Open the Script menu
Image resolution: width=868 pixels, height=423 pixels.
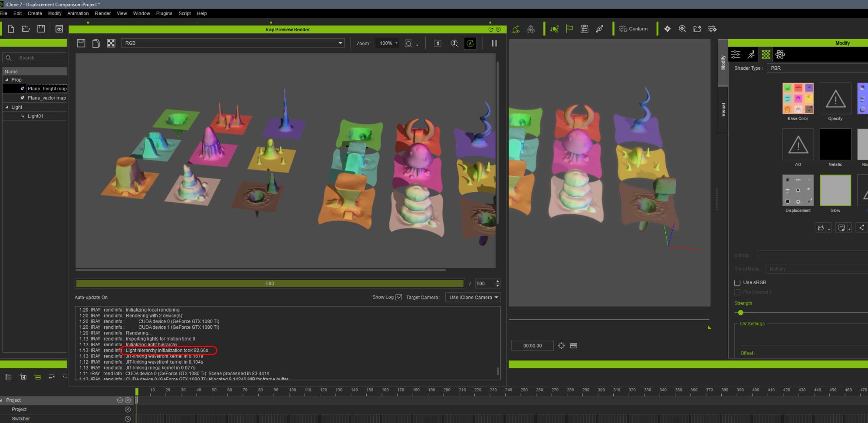(184, 13)
